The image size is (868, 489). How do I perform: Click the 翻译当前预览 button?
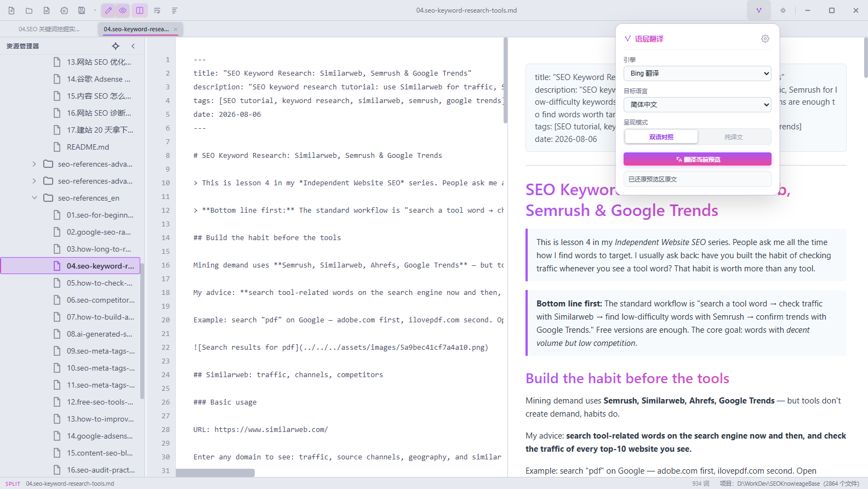click(x=698, y=159)
